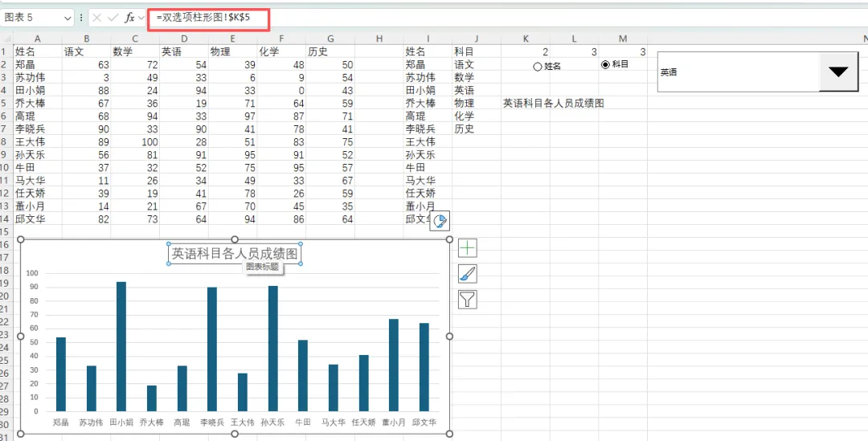Click the Quick Analysis icon near row 14
Screen dimensions: 868x441
click(x=440, y=221)
